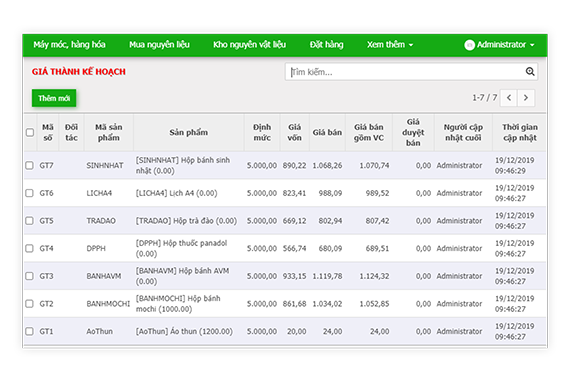Open Máy móc, hàng hóa menu

(69, 45)
